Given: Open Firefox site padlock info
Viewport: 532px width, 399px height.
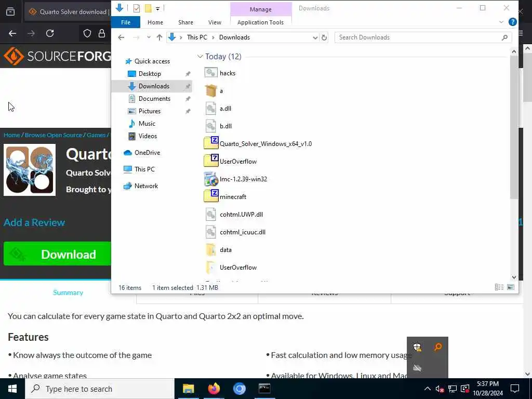Looking at the screenshot, I should tap(101, 33).
